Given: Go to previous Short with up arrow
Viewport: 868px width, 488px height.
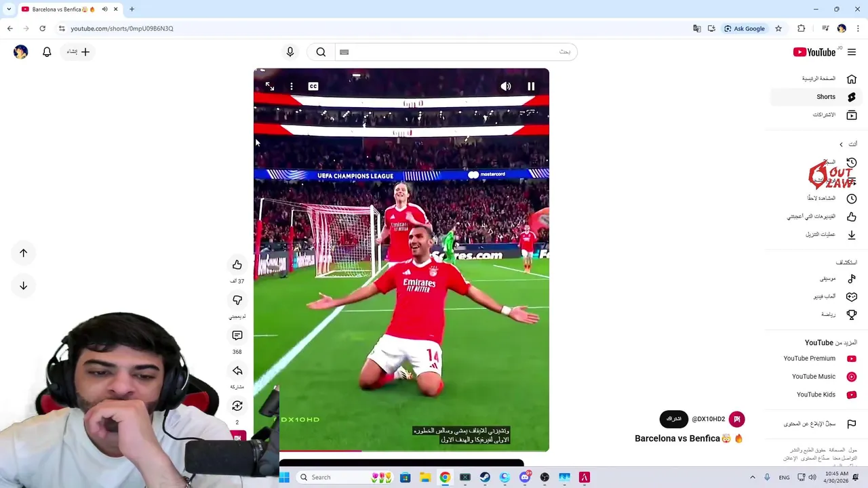Looking at the screenshot, I should 23,253.
